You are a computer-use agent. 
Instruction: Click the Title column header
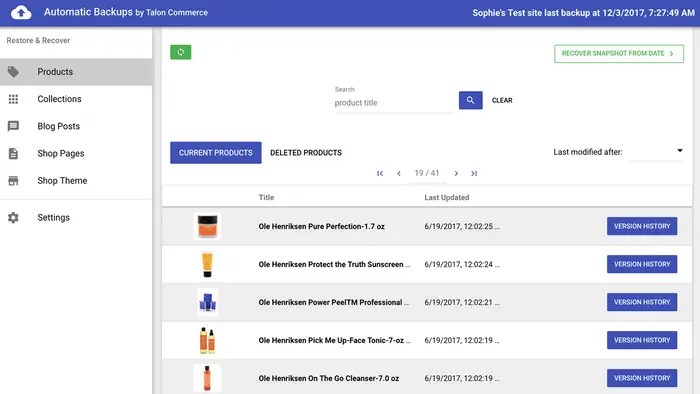(x=266, y=197)
